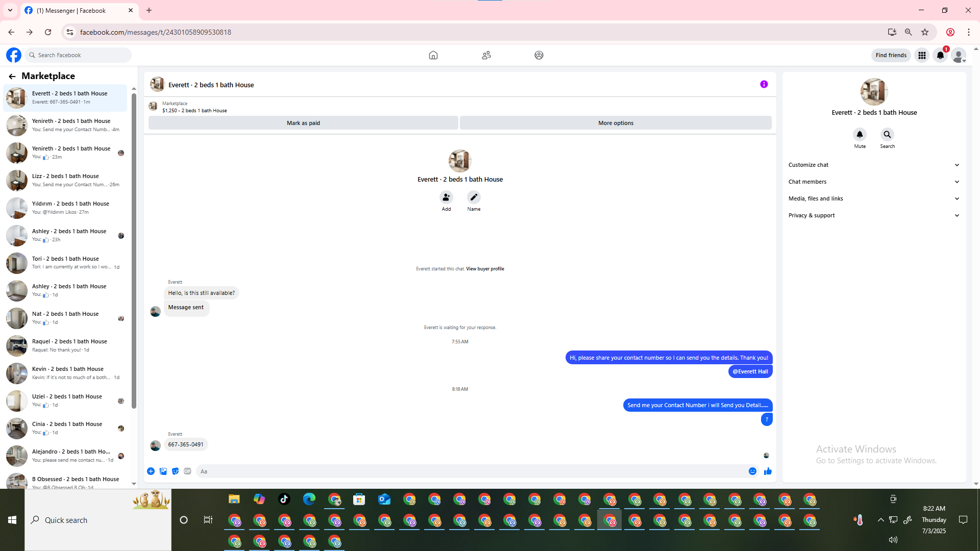Click the GIF picker icon
The image size is (980, 551).
click(187, 471)
